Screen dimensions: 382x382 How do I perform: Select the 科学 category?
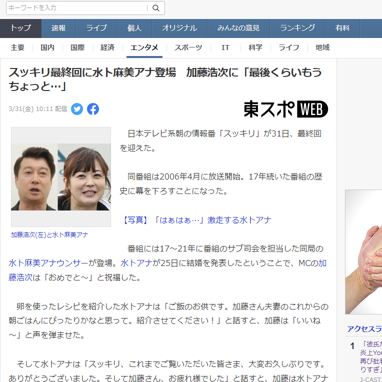click(x=255, y=48)
